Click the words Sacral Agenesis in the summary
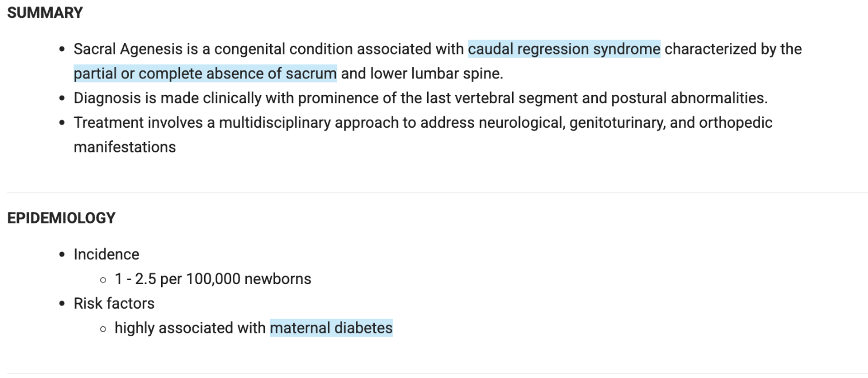 click(128, 49)
